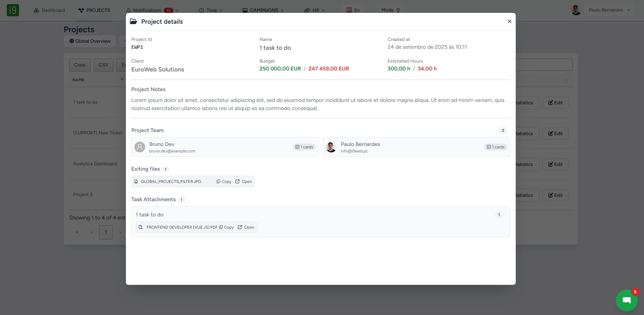Open the Frontend Developer (Vue.js) PDF

click(x=246, y=227)
